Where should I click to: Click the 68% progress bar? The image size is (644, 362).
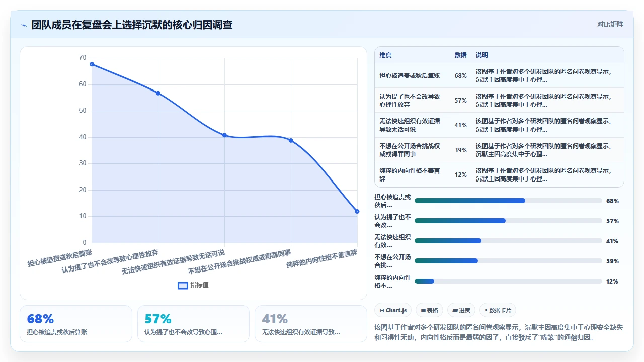pos(508,201)
